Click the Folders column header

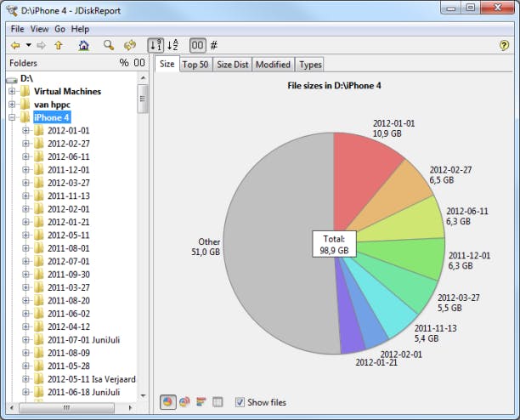pos(23,63)
